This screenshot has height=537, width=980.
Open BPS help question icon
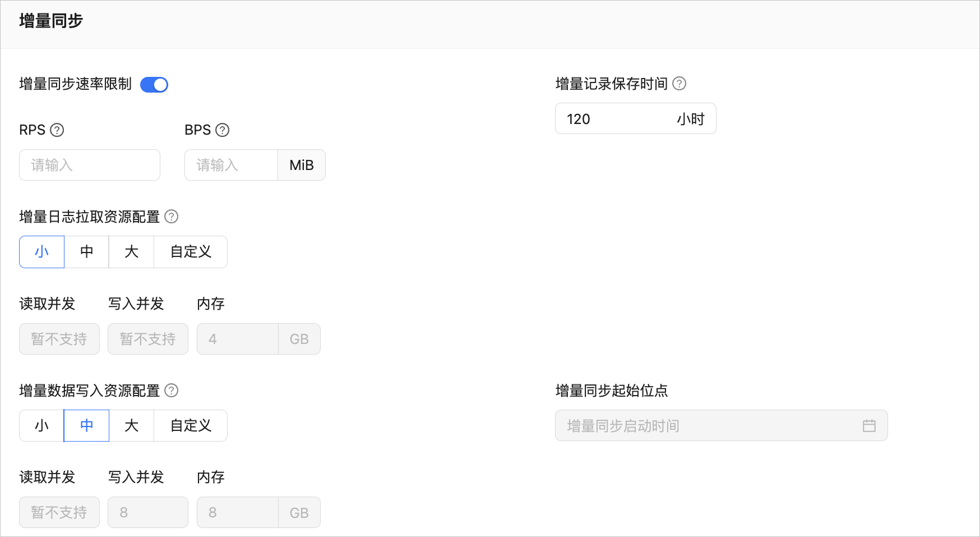click(223, 130)
